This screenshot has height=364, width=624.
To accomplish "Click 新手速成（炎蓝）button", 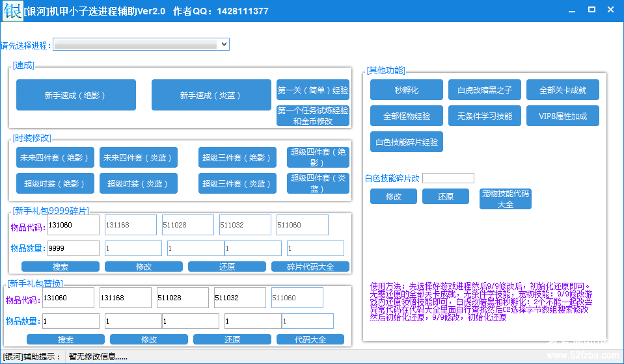I will point(211,95).
